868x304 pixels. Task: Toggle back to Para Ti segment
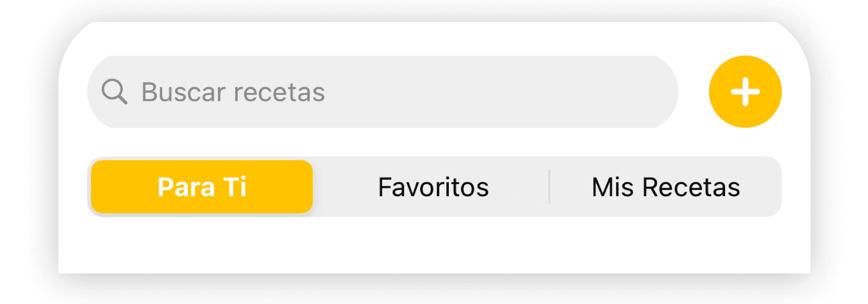click(x=202, y=187)
